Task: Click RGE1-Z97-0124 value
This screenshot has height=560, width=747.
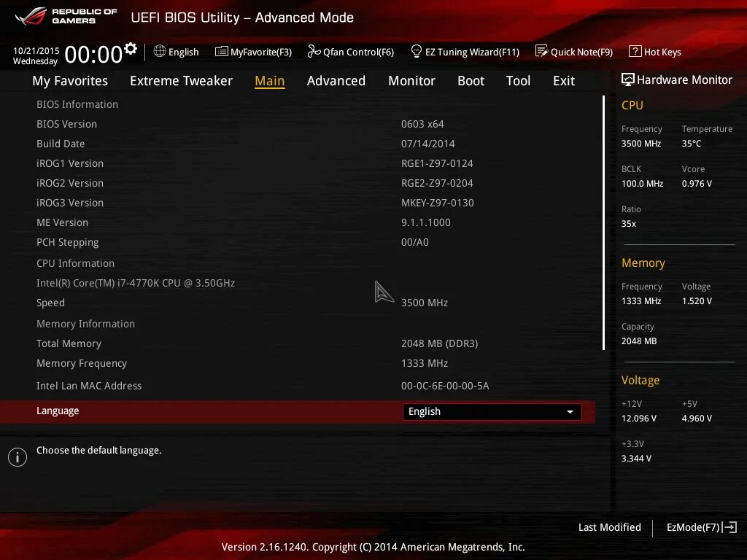Action: 437,163
